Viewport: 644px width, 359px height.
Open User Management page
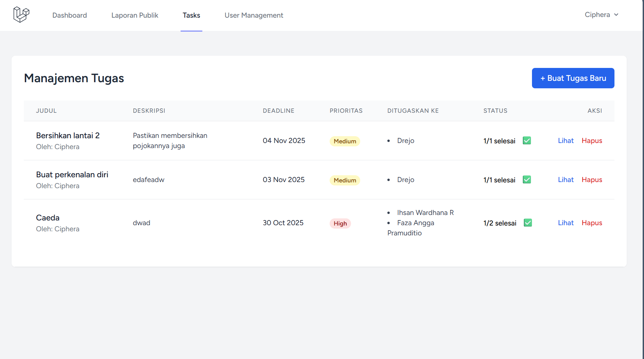coord(254,15)
